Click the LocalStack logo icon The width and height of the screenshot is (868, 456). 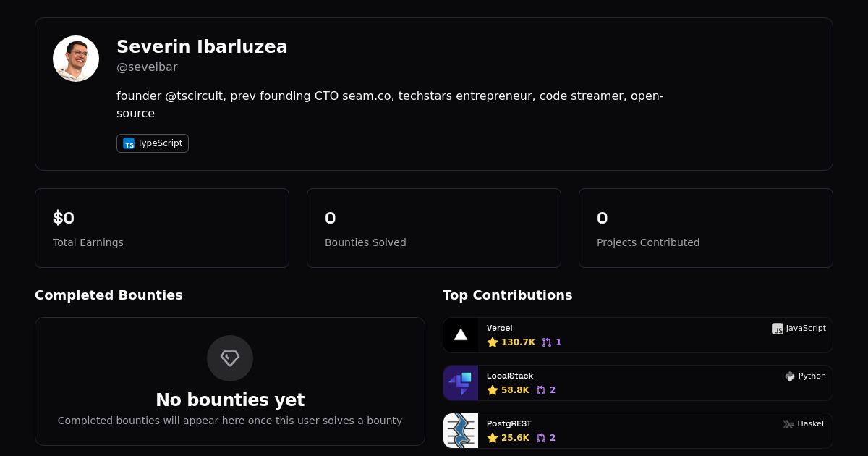tap(461, 383)
